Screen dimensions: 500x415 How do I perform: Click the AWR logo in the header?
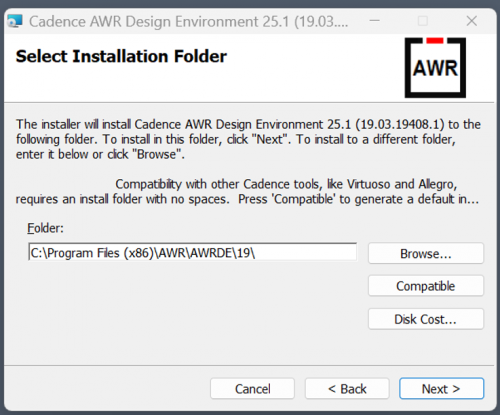click(x=435, y=68)
